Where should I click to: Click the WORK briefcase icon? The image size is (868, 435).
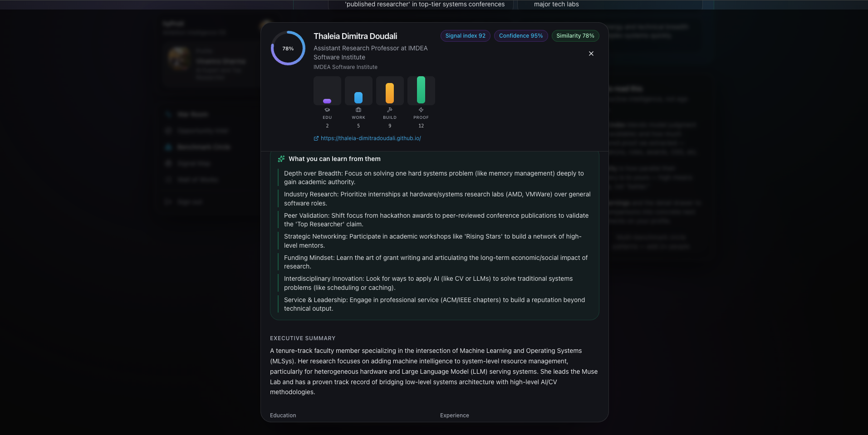(358, 110)
